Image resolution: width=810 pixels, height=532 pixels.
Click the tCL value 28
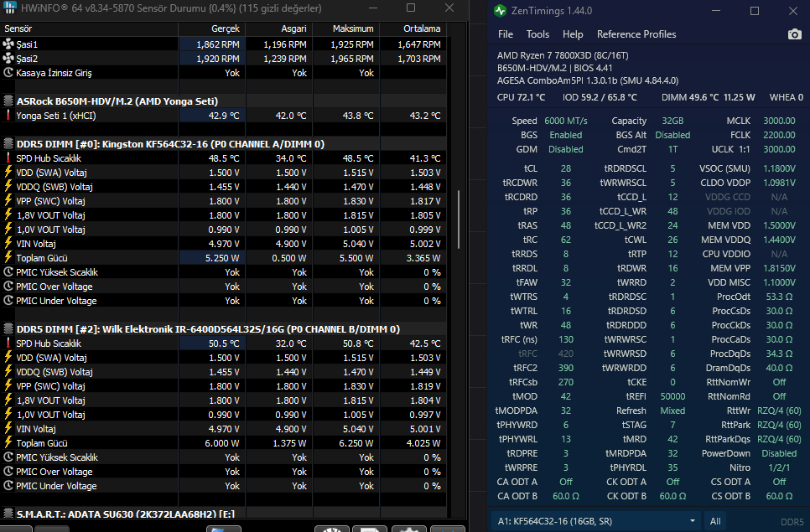(x=566, y=168)
